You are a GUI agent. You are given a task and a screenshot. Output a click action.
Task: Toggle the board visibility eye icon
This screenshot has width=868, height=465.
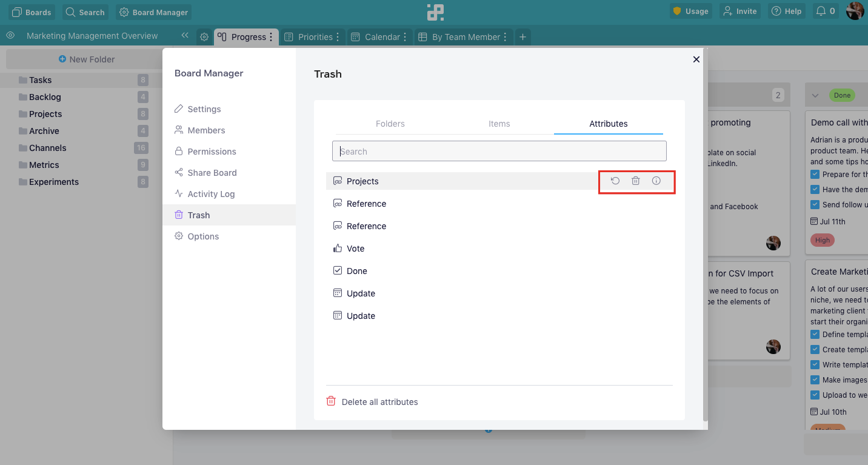pyautogui.click(x=10, y=36)
